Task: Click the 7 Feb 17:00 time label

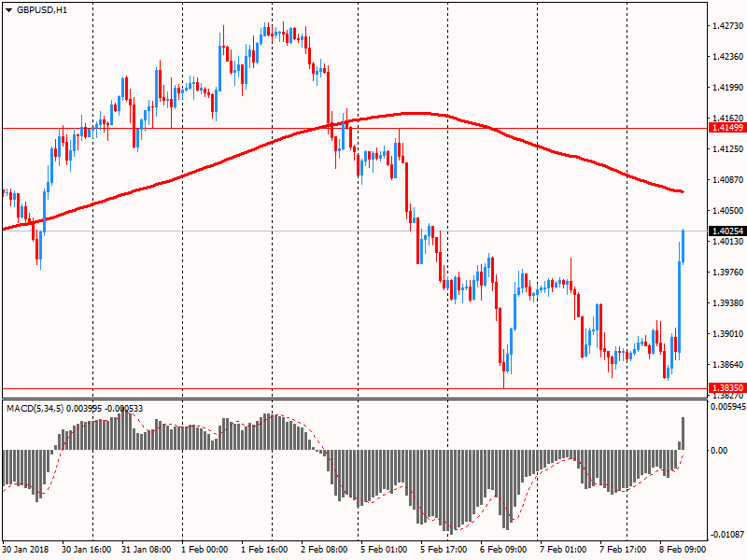Action: click(x=623, y=549)
